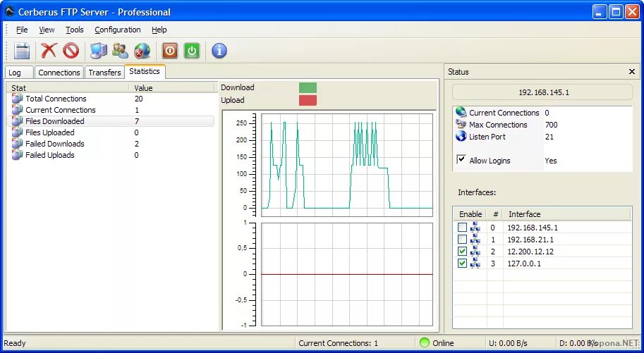Select the 12.200.12.12 interface address
Image resolution: width=644 pixels, height=353 pixels.
pos(530,252)
